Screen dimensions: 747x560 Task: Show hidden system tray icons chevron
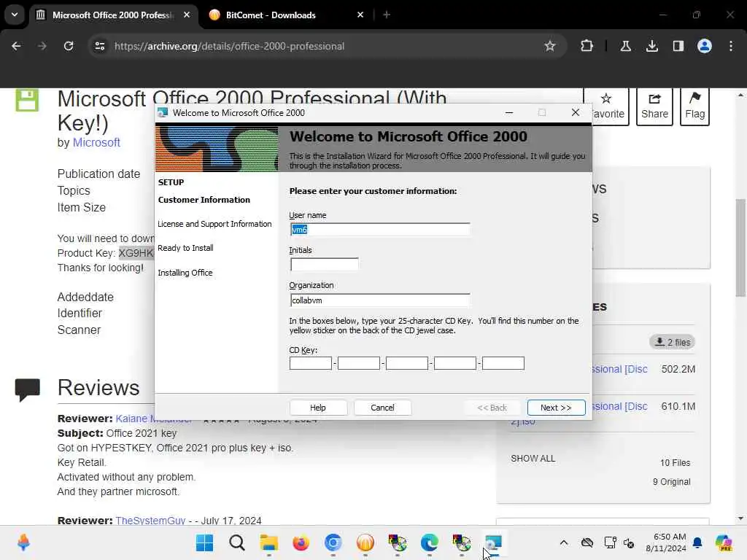(564, 542)
